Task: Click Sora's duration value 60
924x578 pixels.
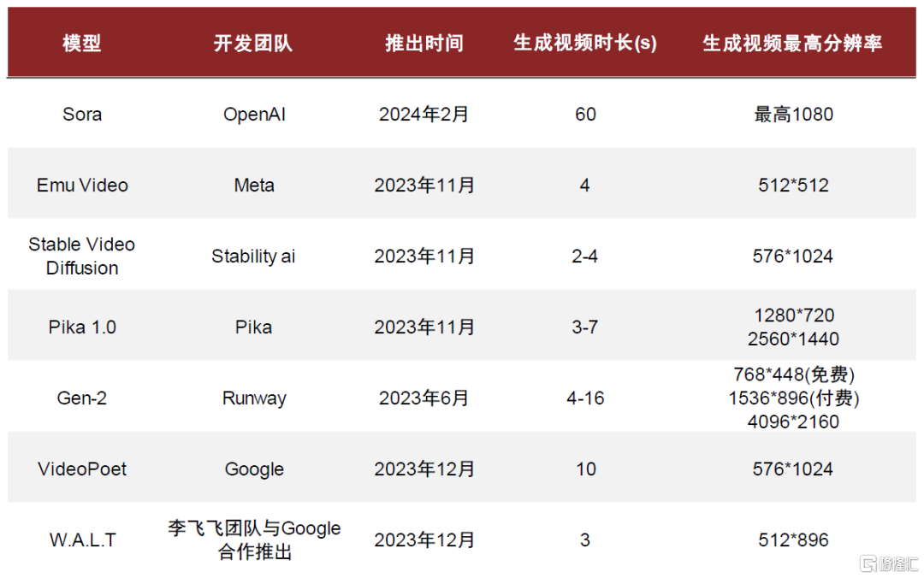Action: pos(585,115)
